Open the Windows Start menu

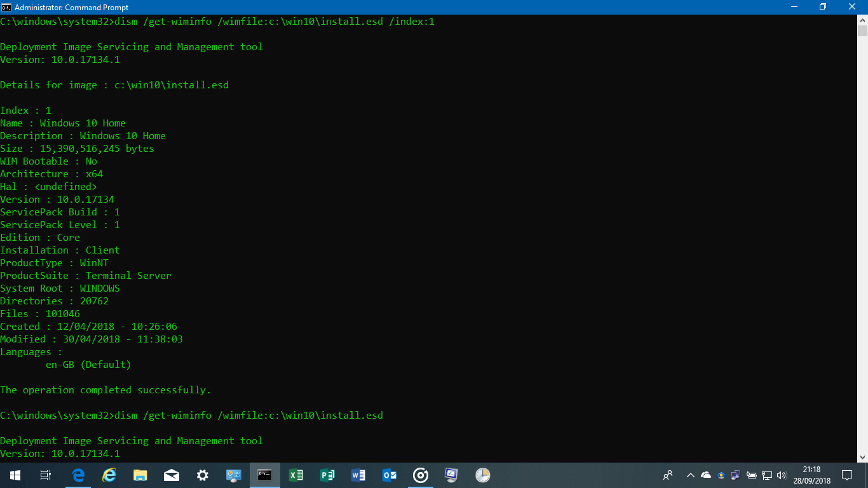pyautogui.click(x=15, y=475)
